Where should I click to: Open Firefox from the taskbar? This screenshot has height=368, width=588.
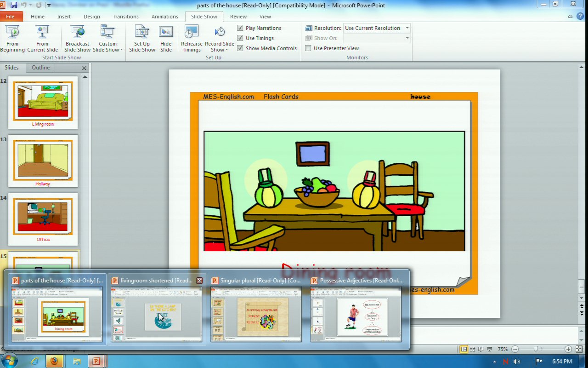54,361
